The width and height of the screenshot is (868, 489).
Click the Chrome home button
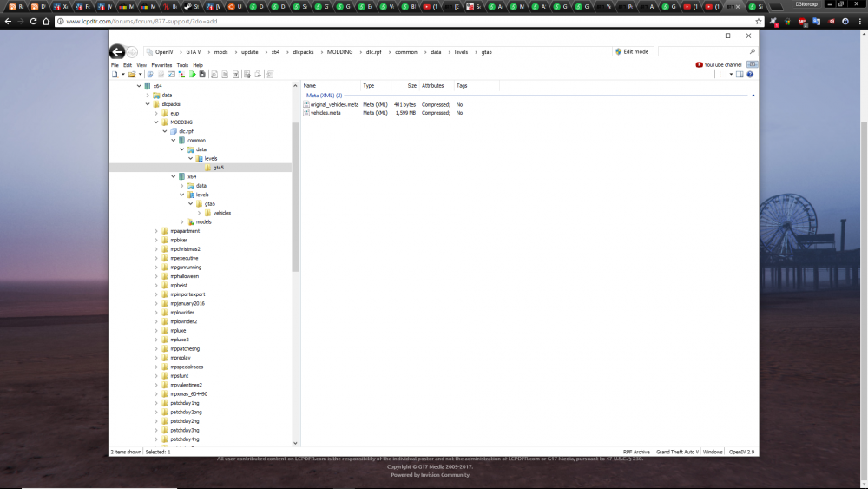click(x=46, y=21)
